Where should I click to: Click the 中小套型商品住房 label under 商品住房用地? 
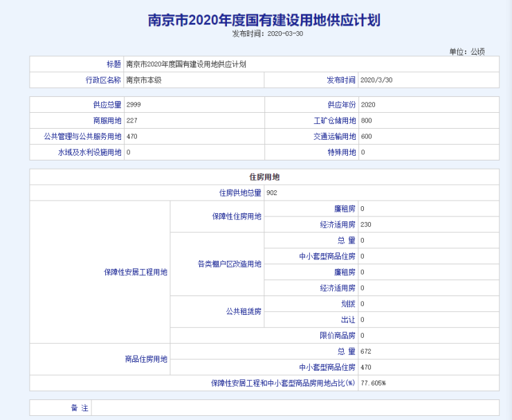tap(327, 367)
